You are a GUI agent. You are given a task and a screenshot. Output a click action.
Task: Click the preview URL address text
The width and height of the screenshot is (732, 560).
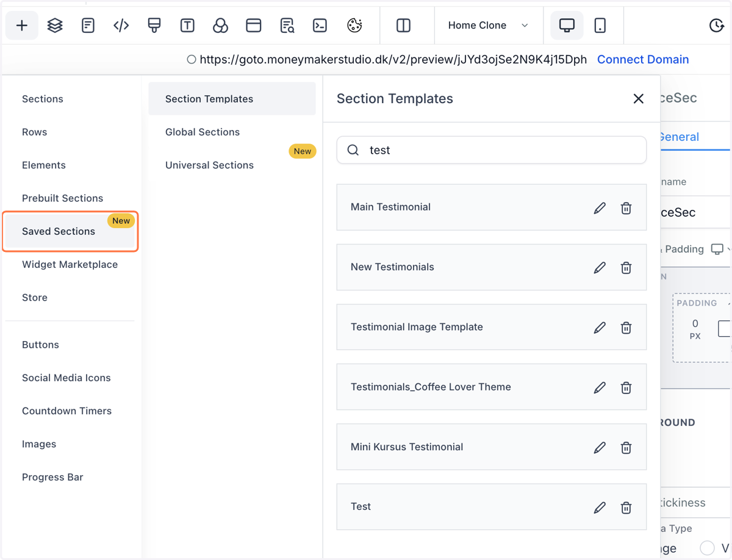(x=393, y=59)
